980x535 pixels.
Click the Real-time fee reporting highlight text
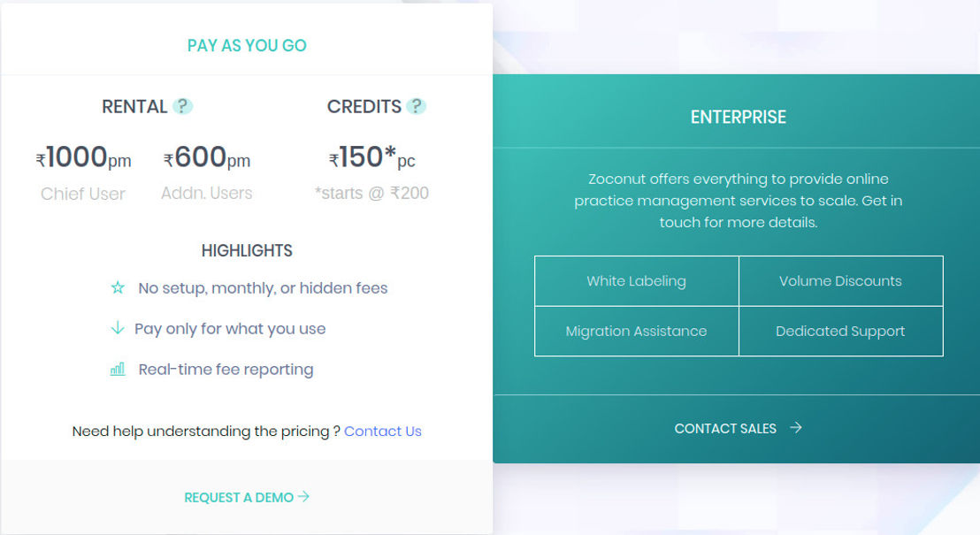click(226, 370)
